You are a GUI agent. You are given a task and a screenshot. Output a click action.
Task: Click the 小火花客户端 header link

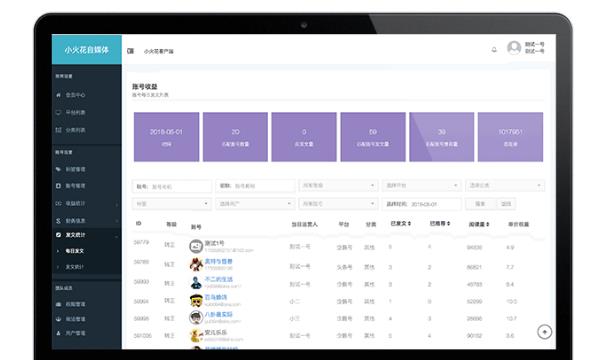pos(159,51)
